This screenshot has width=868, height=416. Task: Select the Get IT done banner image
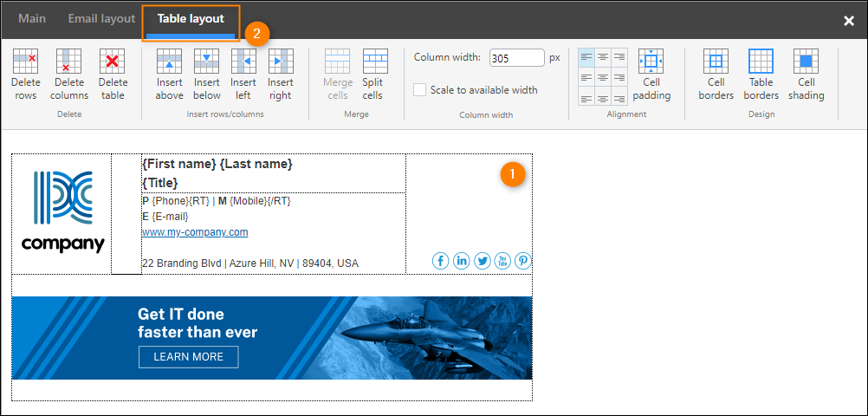pos(272,338)
